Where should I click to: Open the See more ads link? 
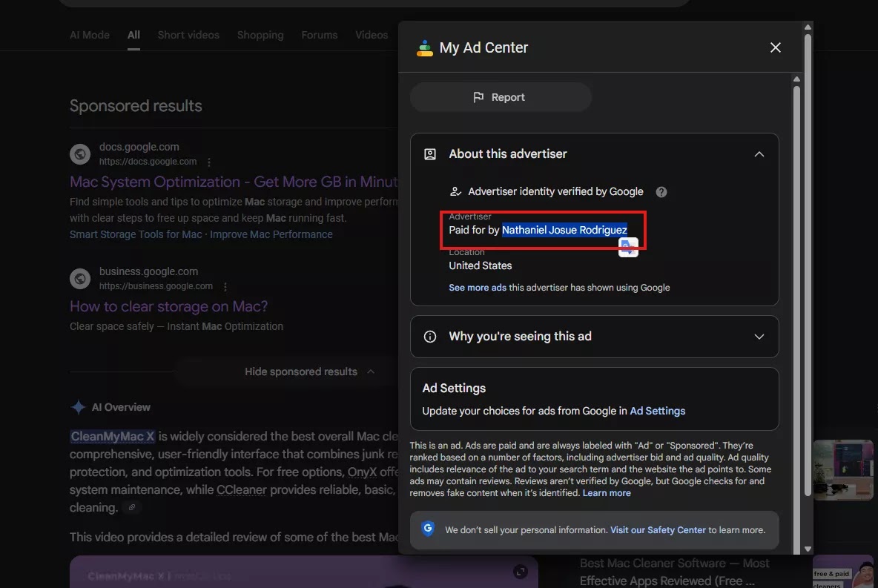coord(477,287)
